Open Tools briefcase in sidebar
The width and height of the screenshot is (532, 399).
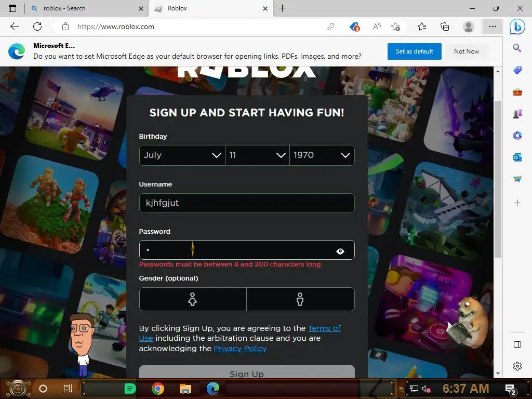coord(517,92)
